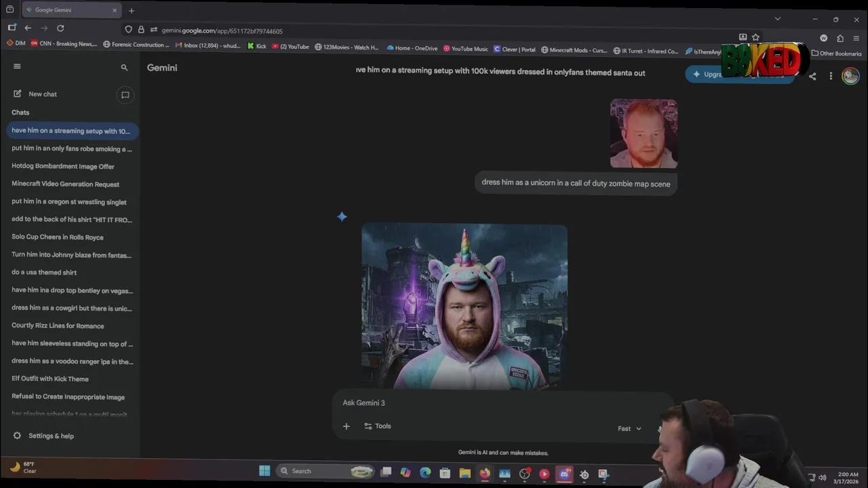Open the three-dot more options menu

tap(831, 76)
